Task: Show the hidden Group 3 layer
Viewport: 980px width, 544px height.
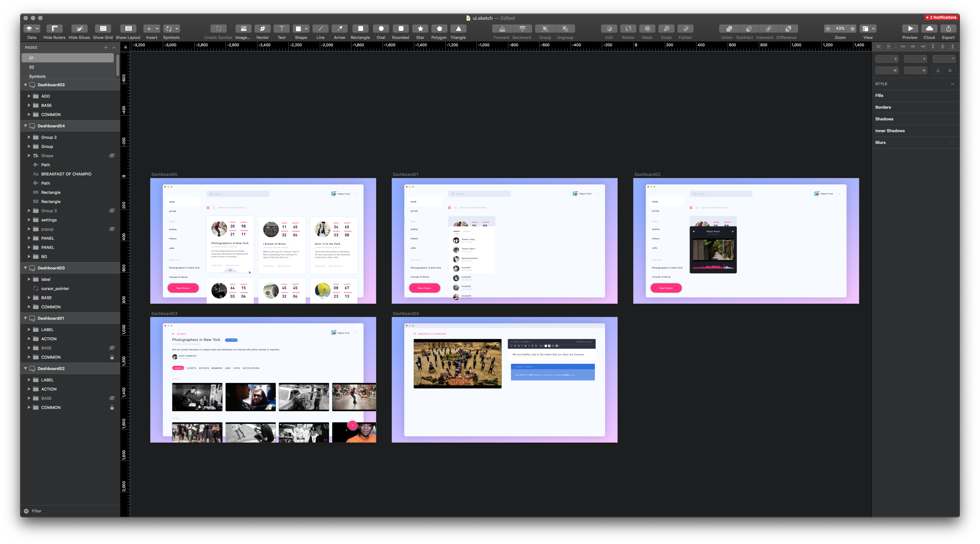Action: click(x=112, y=211)
